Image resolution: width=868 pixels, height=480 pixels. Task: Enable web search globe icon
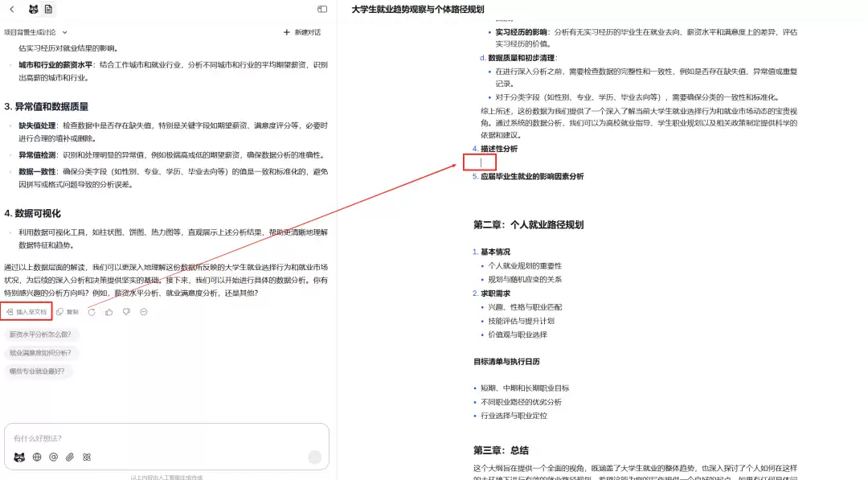(x=37, y=457)
